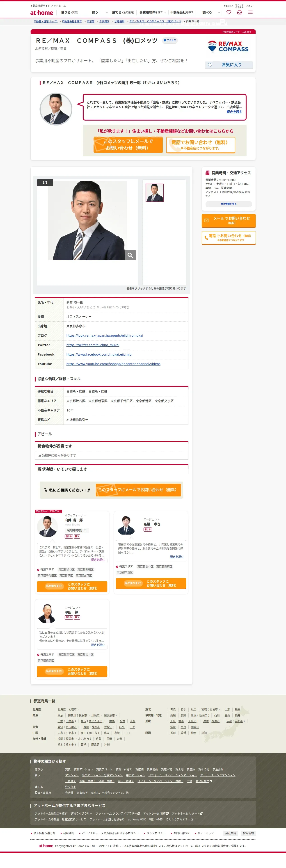Image resolution: width=286 pixels, height=868 pixels.
Task: Expand intro with 続きを読む in speech bubble
Action: coord(234,112)
